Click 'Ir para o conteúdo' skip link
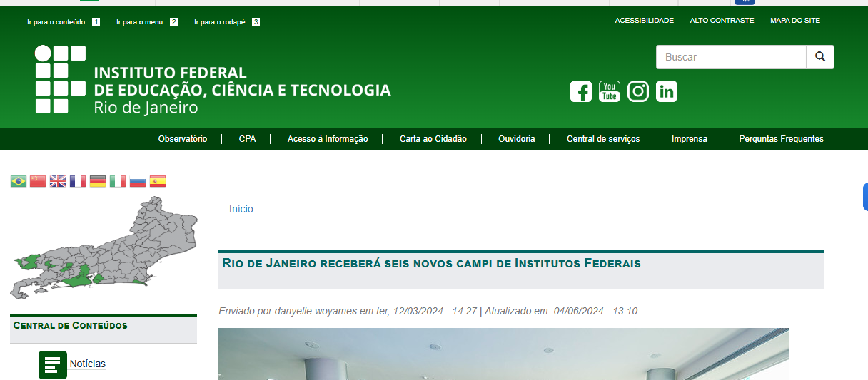The image size is (868, 380). pos(64,22)
